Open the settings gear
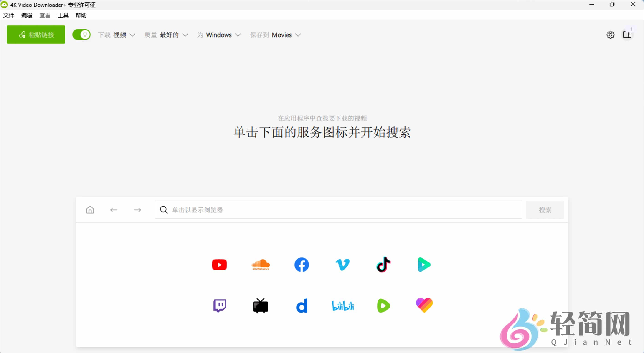The width and height of the screenshot is (644, 353). [x=611, y=35]
